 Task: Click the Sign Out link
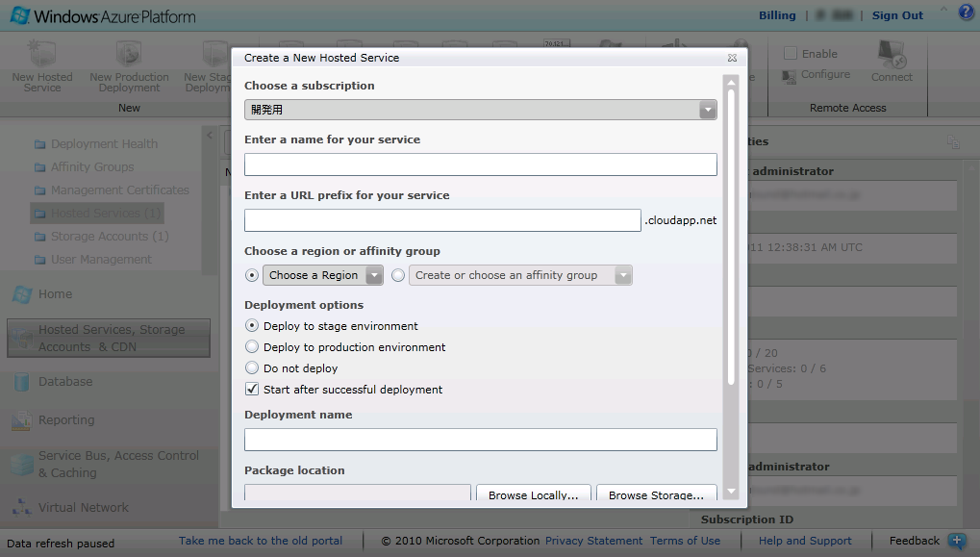[x=897, y=15]
